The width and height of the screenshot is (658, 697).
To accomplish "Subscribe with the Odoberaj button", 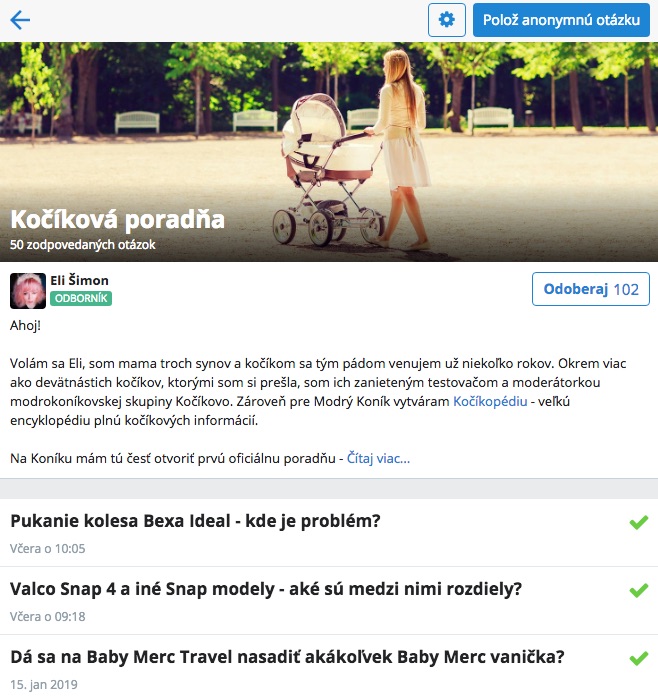I will point(590,289).
